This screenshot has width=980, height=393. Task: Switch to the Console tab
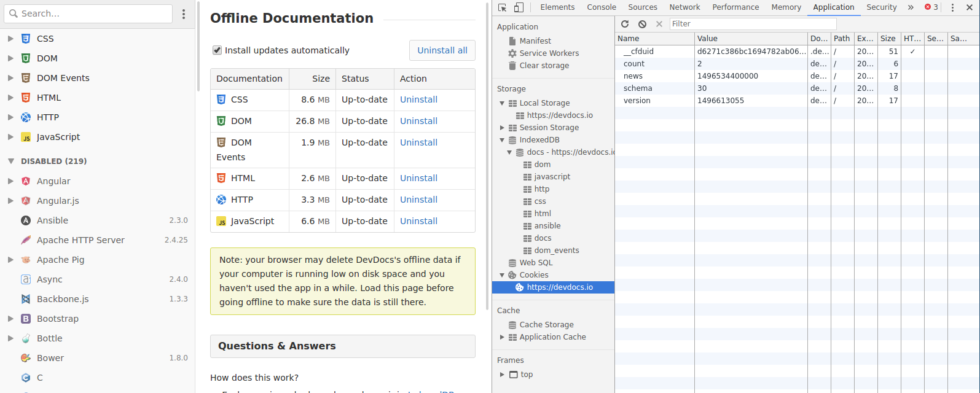[602, 7]
